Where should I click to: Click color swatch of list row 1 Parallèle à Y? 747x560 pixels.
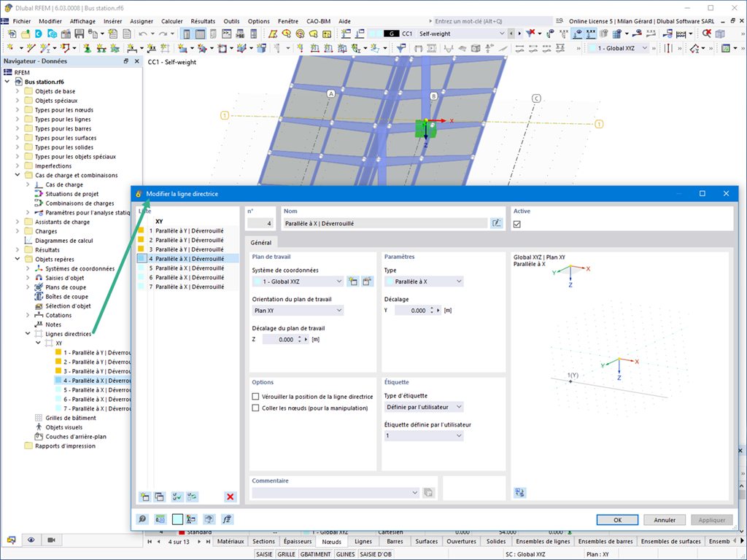(141, 230)
